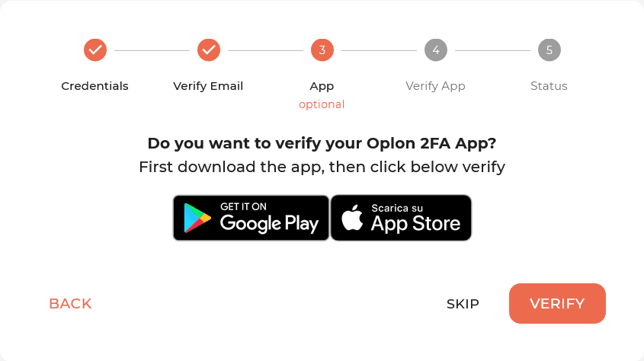
Task: Click the Oplon 2FA App heading
Action: point(322,144)
